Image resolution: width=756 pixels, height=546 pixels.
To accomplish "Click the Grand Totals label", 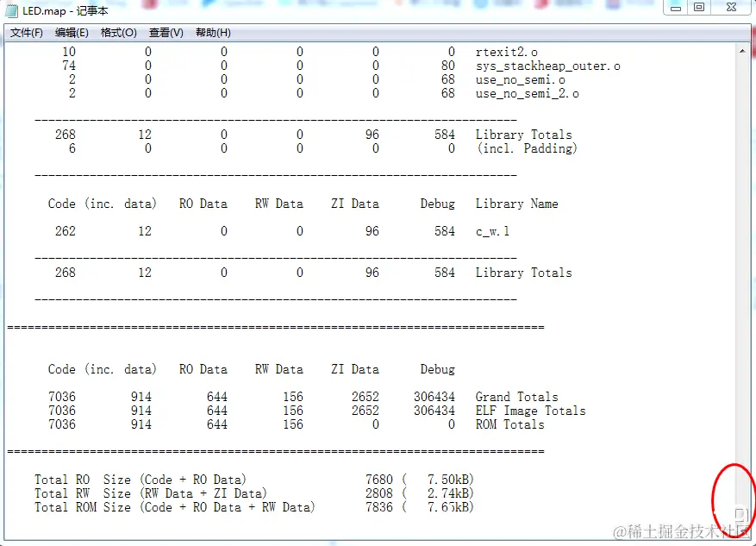I will coord(516,397).
